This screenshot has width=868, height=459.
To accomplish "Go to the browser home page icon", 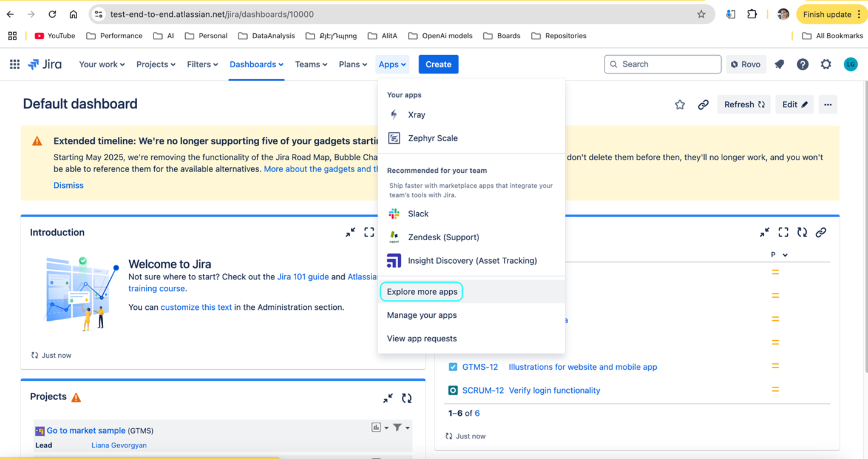I will (73, 14).
